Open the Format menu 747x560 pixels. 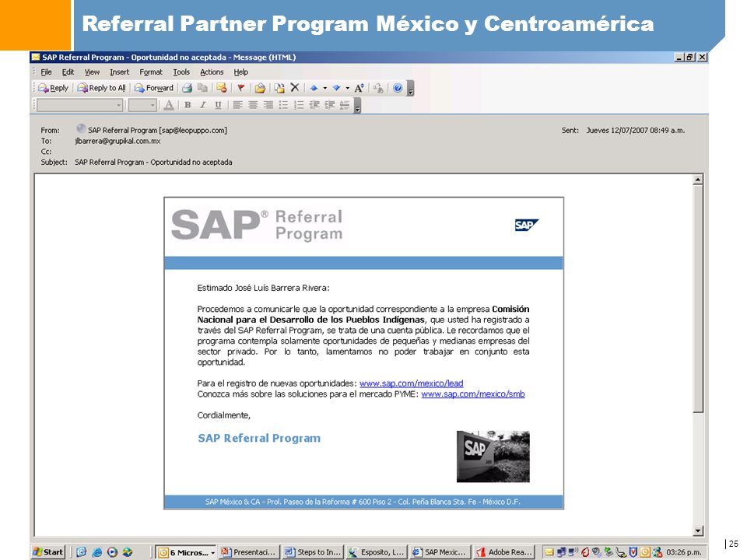151,72
